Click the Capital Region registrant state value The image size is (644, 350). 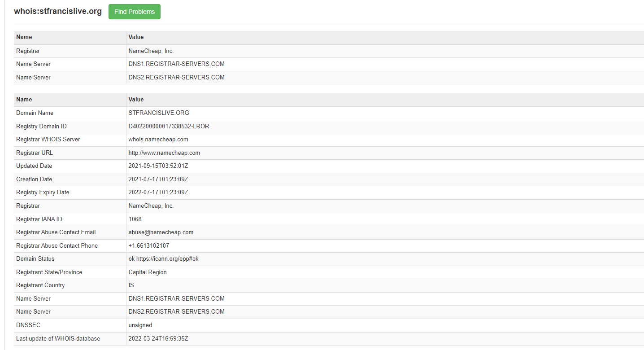[x=148, y=272]
